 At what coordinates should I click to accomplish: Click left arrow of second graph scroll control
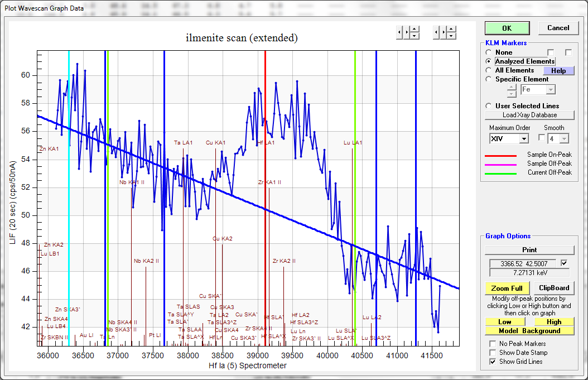[x=436, y=32]
